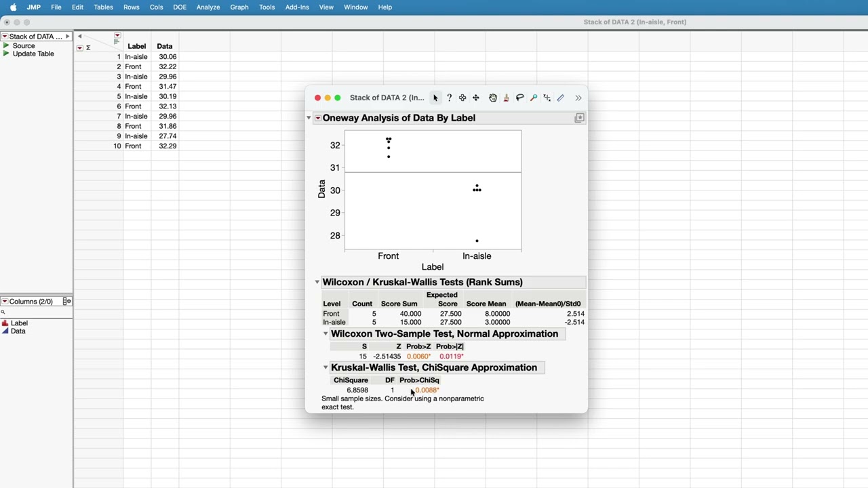868x488 pixels.
Task: Click the search magnifier in Columns panel
Action: [x=3, y=312]
